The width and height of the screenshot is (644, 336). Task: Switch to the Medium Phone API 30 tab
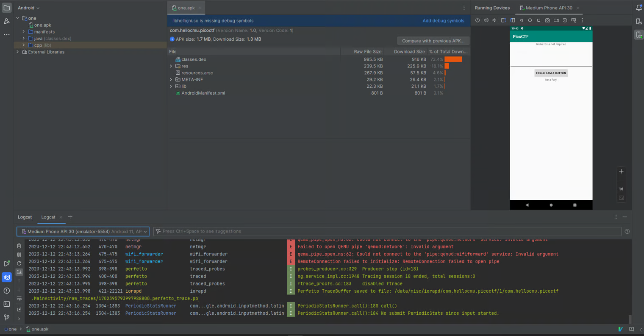click(x=549, y=8)
